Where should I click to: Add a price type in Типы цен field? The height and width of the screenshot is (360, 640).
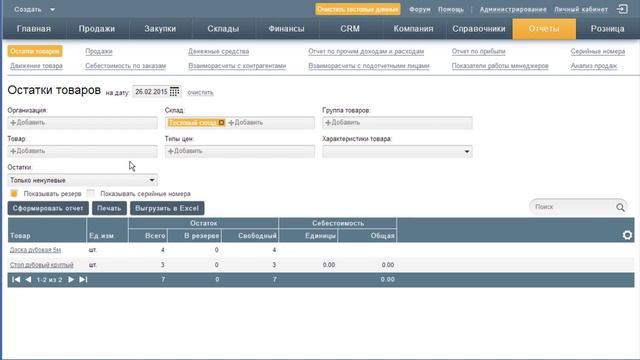[185, 151]
